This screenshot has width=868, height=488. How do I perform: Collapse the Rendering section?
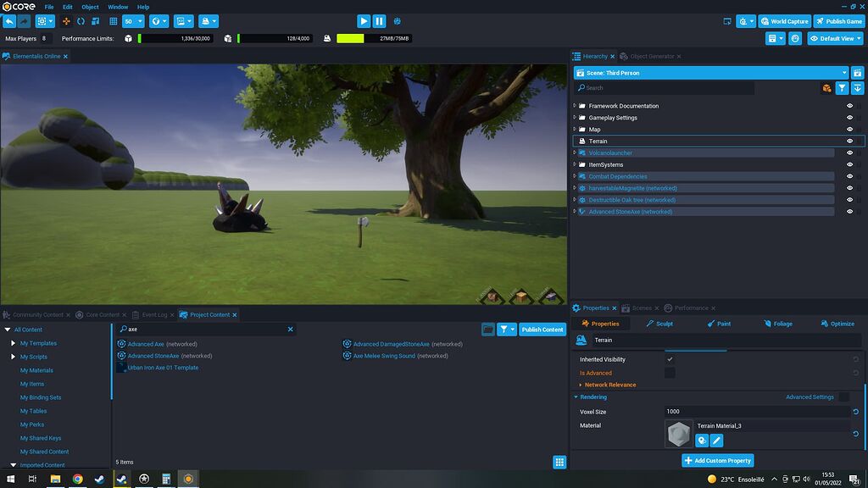[x=576, y=397]
